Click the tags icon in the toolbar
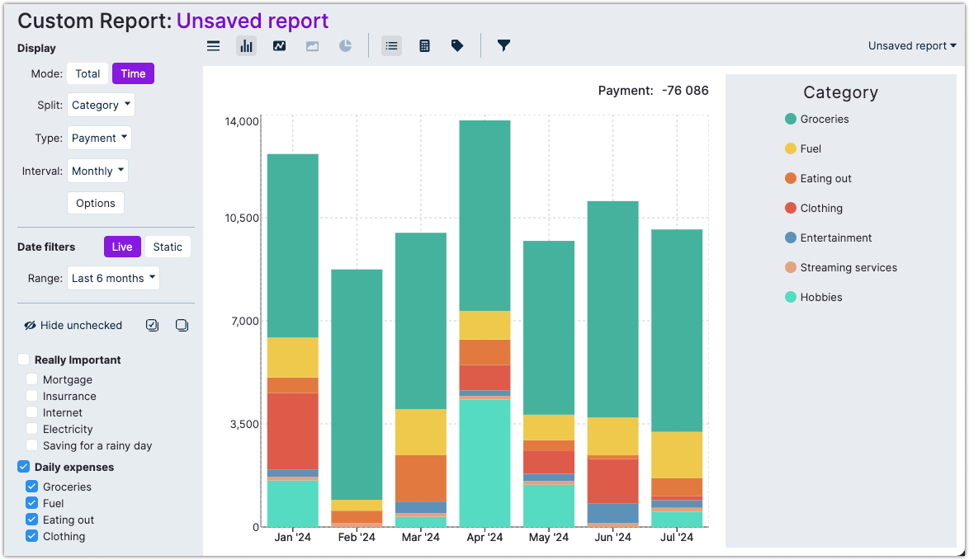Screen dimensions: 969x560 click(x=457, y=45)
